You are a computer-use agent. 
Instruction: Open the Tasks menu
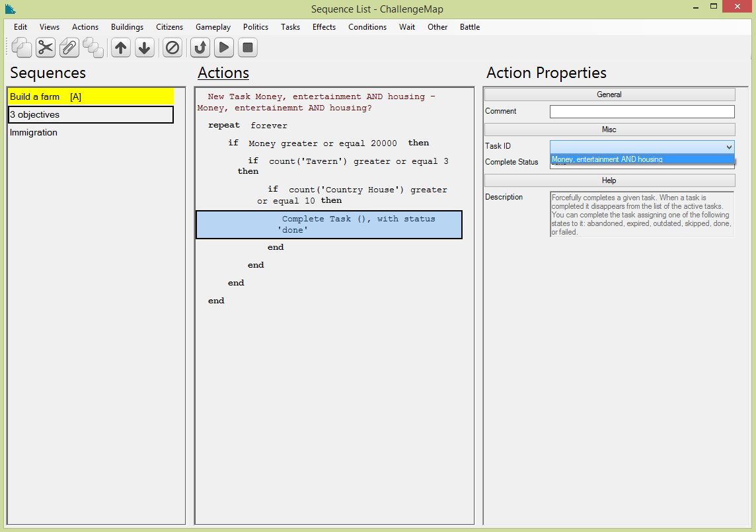(290, 27)
